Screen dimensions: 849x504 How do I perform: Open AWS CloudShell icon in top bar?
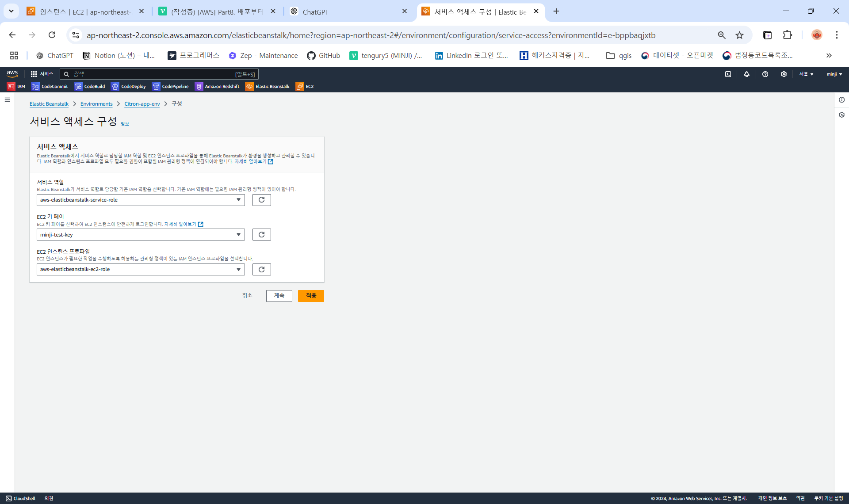pos(728,74)
